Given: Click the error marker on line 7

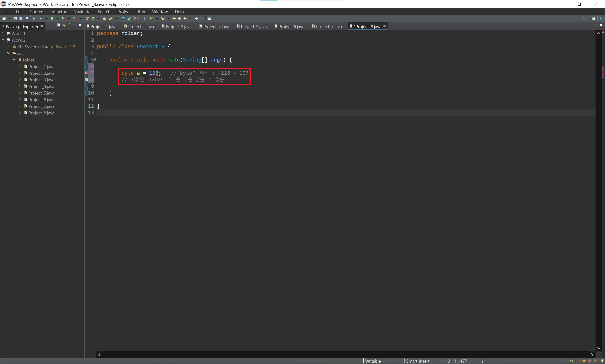Looking at the screenshot, I should pyautogui.click(x=86, y=73).
